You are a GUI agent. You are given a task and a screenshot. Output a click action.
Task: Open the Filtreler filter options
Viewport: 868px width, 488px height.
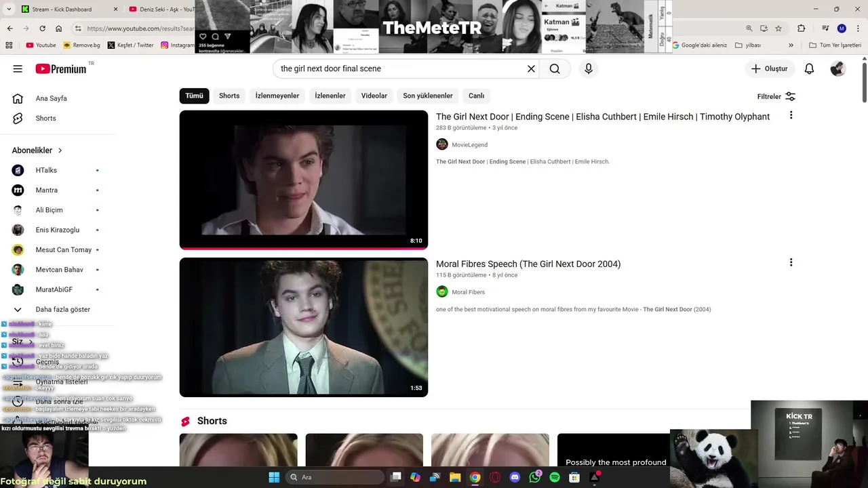776,96
